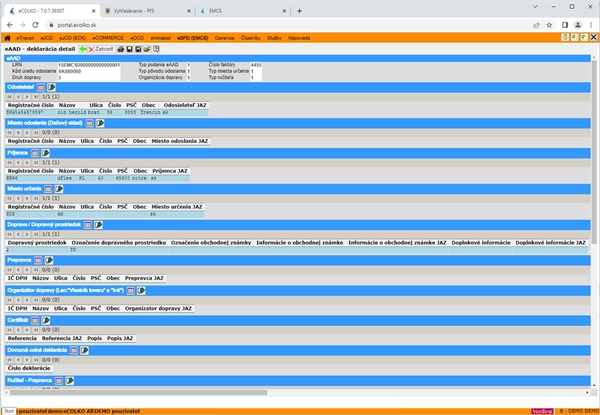
Task: Switch to the Vyhľadávanie - PFS tab
Action: coord(147,11)
